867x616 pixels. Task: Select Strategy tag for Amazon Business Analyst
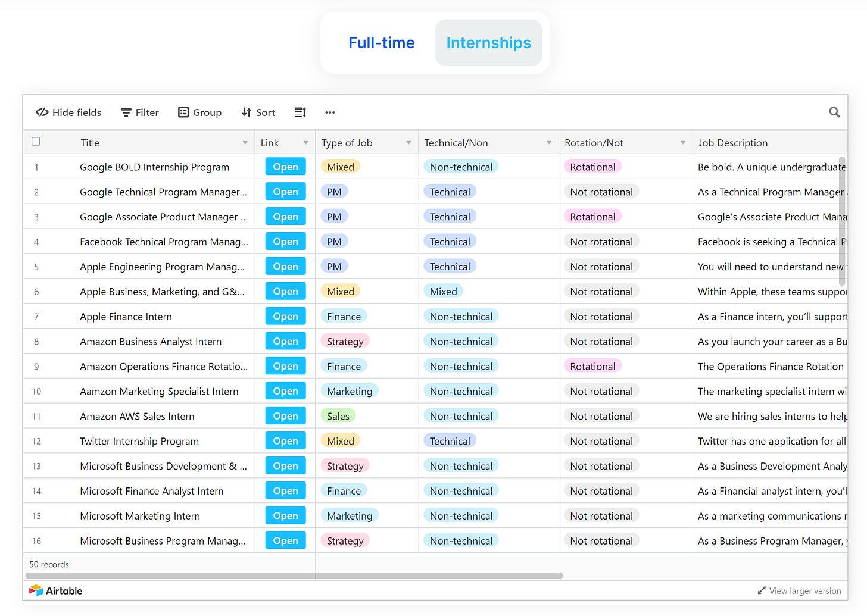click(345, 341)
